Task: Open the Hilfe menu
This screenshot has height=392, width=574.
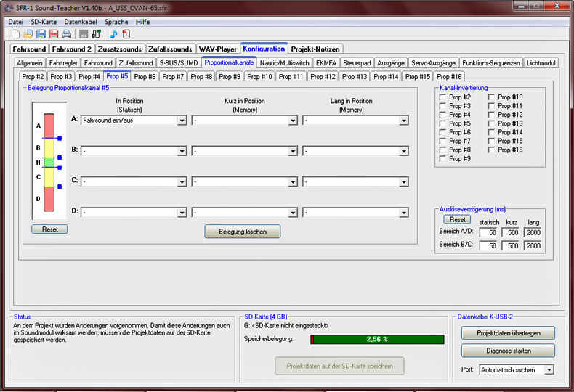Action: point(142,22)
